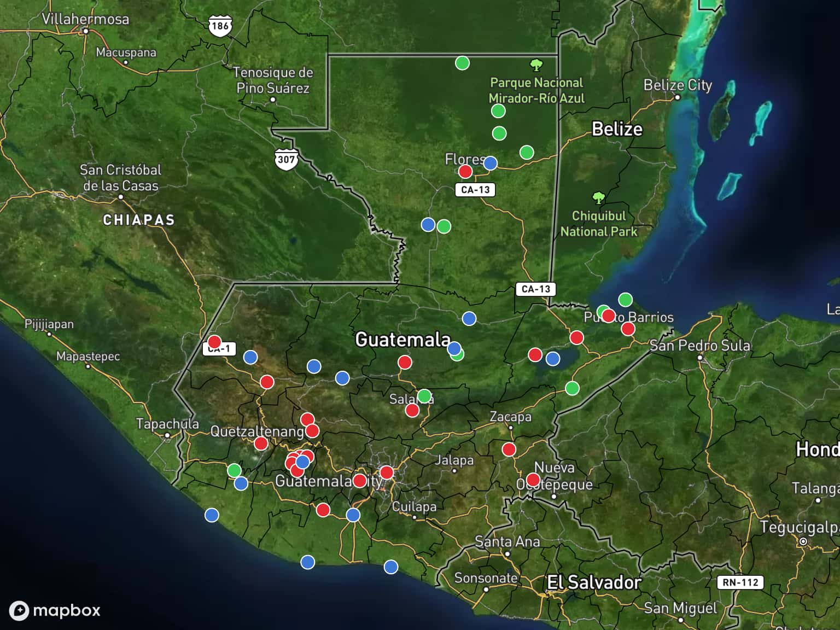Viewport: 840px width, 630px height.
Task: Click the Sonsonate town label
Action: pos(486,578)
